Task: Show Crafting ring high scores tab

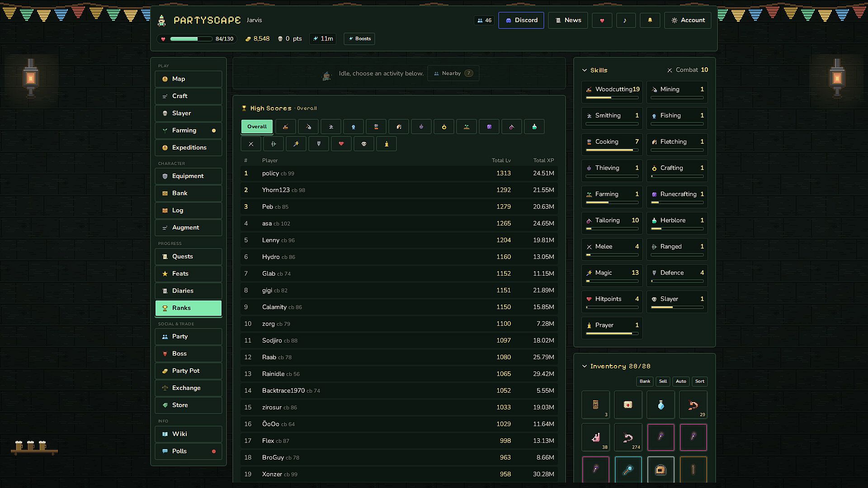Action: point(443,127)
